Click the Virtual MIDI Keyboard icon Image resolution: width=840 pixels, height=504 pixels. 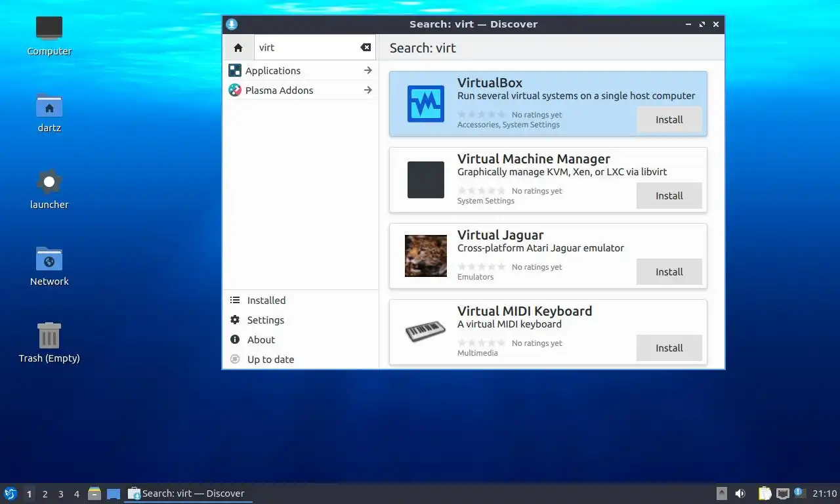pos(426,332)
